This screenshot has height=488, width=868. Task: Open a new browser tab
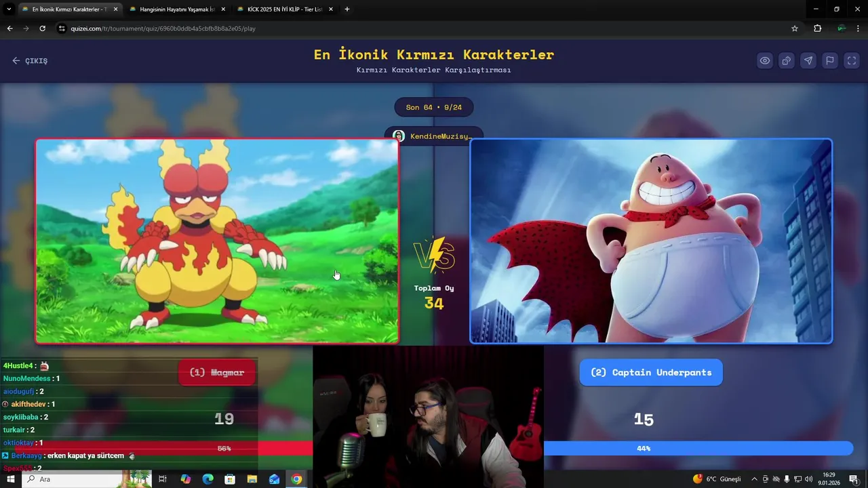tap(347, 9)
